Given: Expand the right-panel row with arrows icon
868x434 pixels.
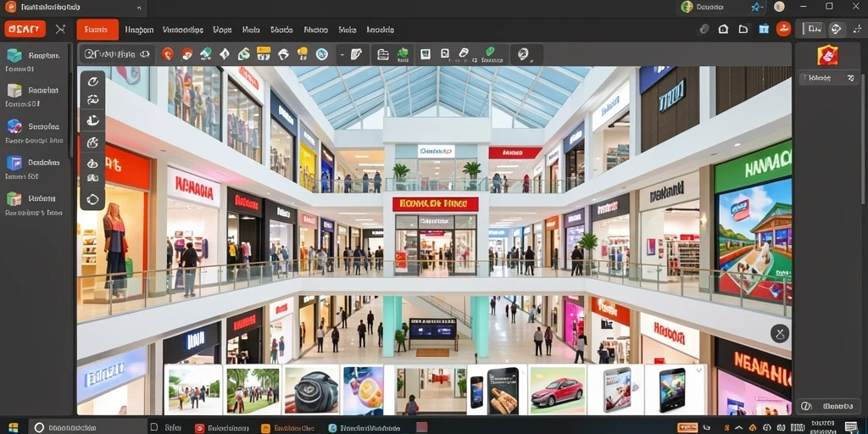Looking at the screenshot, I should point(828,78).
